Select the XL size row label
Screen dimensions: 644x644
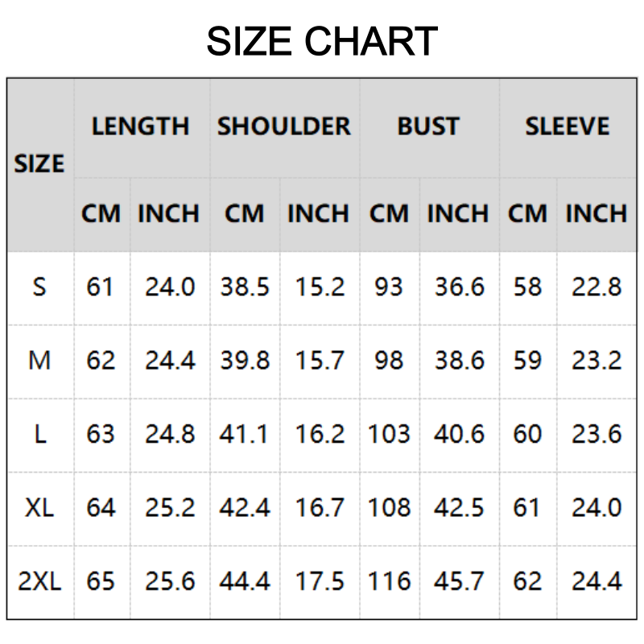38,508
